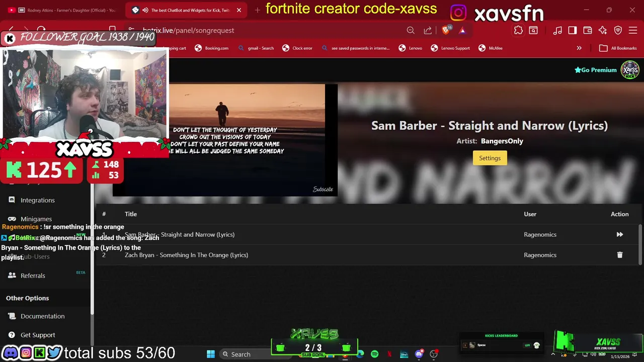This screenshot has width=644, height=362.
Task: Click the Straight and Narrow video thumbnail
Action: point(225,140)
